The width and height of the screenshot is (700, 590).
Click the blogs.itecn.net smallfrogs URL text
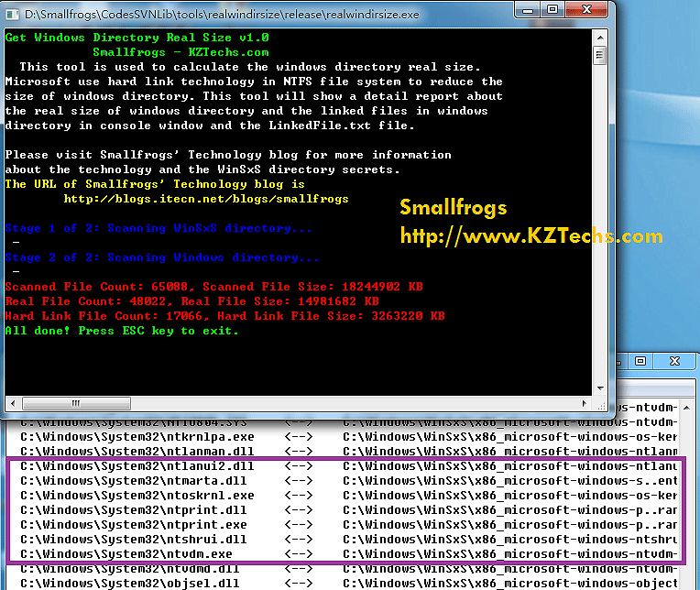click(205, 199)
